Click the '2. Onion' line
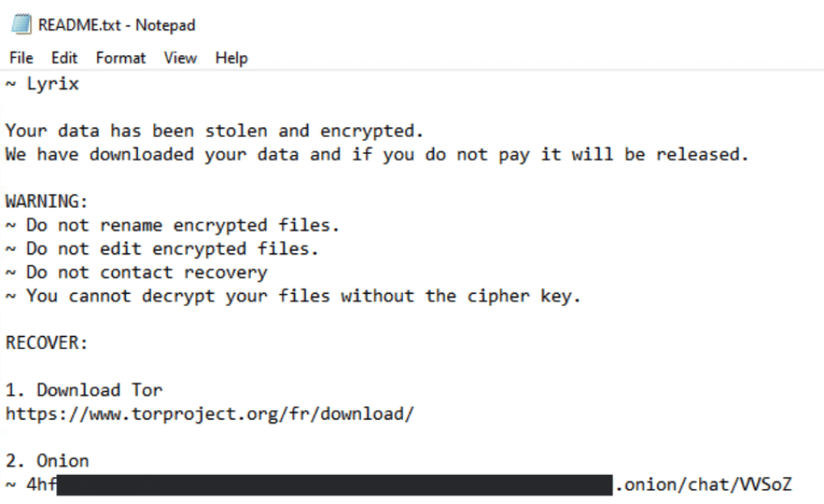Screen dimensions: 824x504 [x=48, y=460]
